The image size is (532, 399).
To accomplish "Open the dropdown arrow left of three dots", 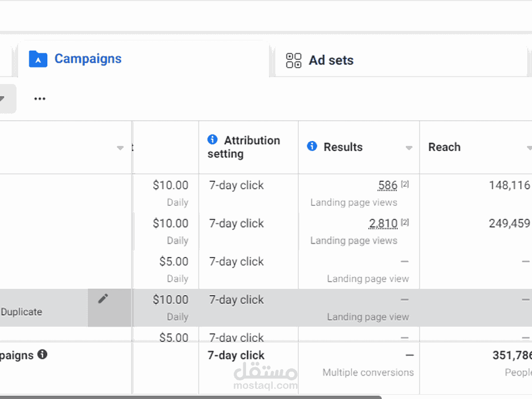I will [2, 98].
